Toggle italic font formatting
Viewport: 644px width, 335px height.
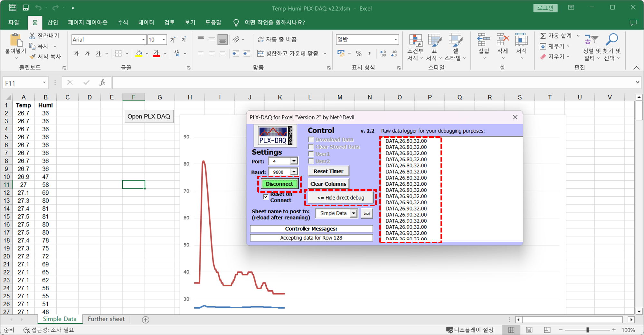(x=87, y=53)
